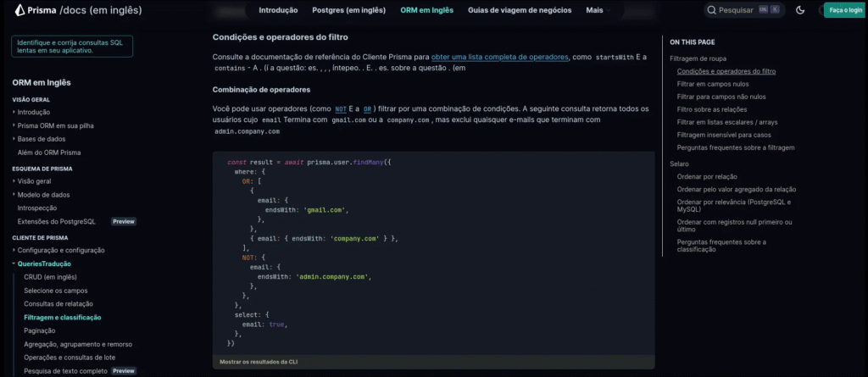Click the Combinação de operadores heading
This screenshot has height=377, width=868.
261,90
